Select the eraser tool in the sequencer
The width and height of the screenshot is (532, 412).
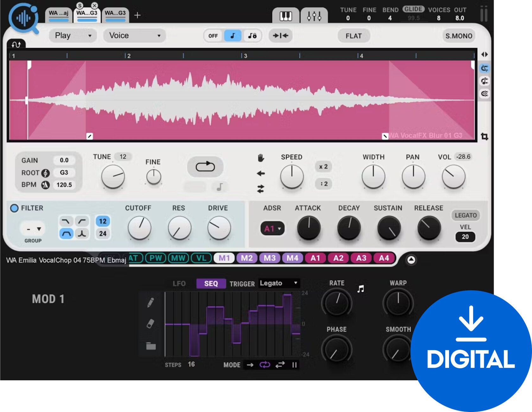pos(150,324)
